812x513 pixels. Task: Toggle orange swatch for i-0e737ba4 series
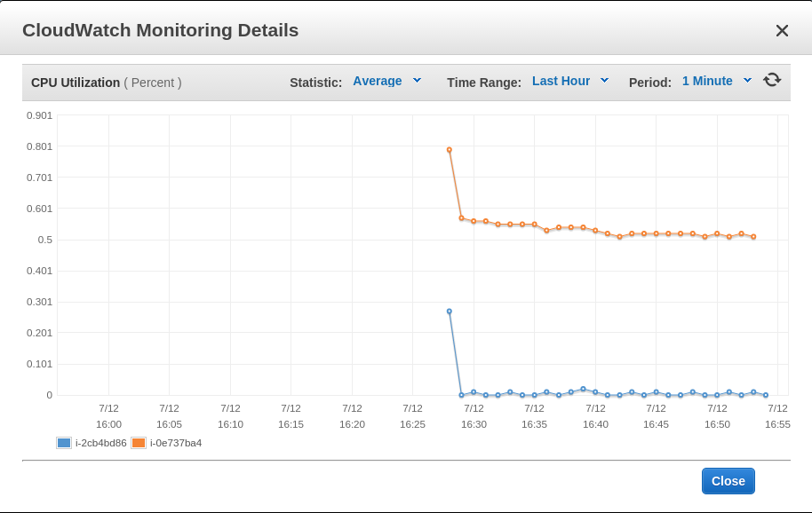[x=139, y=443]
